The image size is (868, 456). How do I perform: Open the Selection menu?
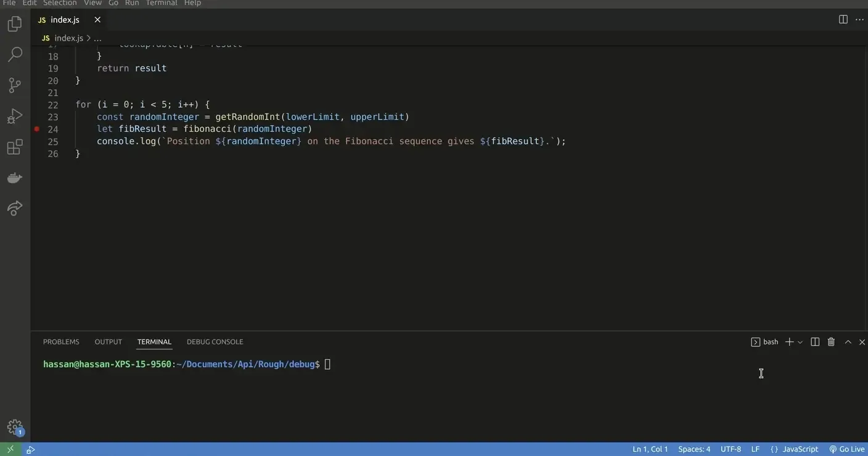[x=60, y=3]
